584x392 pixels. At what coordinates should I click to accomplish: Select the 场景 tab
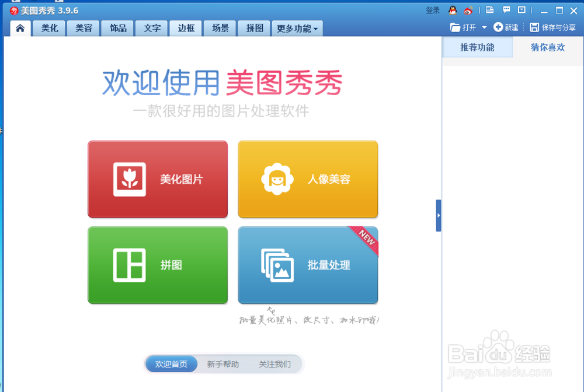[220, 28]
